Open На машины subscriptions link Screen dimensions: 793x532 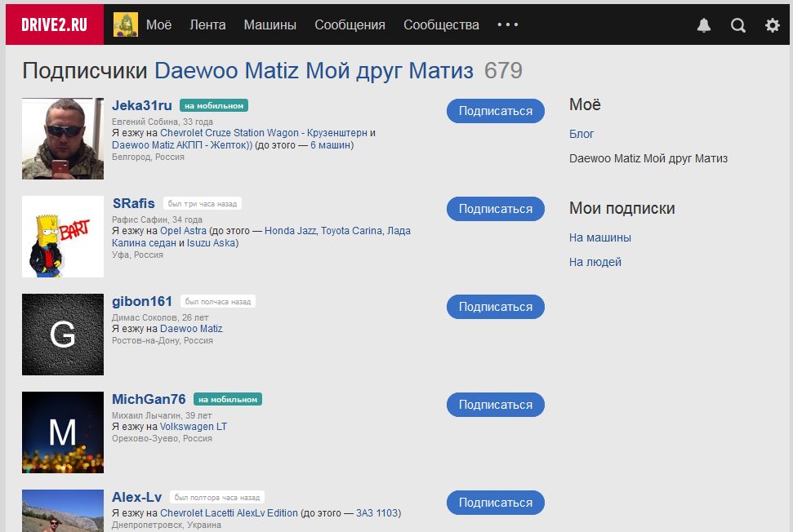[600, 237]
